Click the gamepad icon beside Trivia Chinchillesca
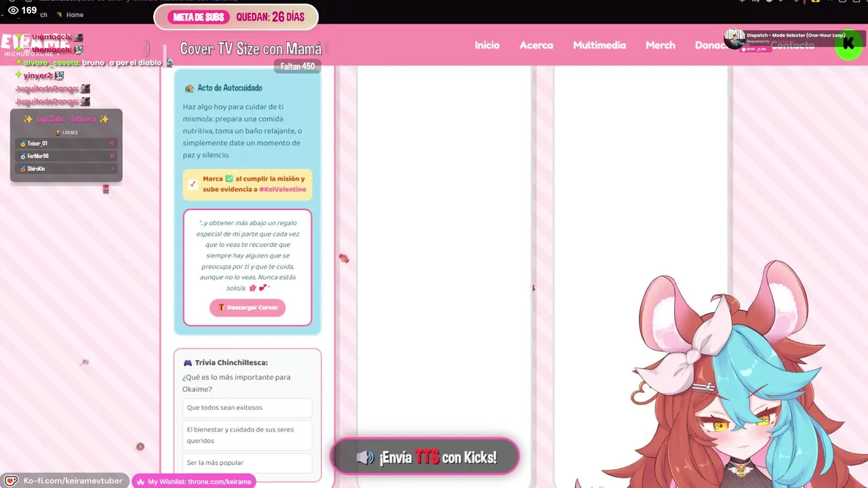 (188, 363)
